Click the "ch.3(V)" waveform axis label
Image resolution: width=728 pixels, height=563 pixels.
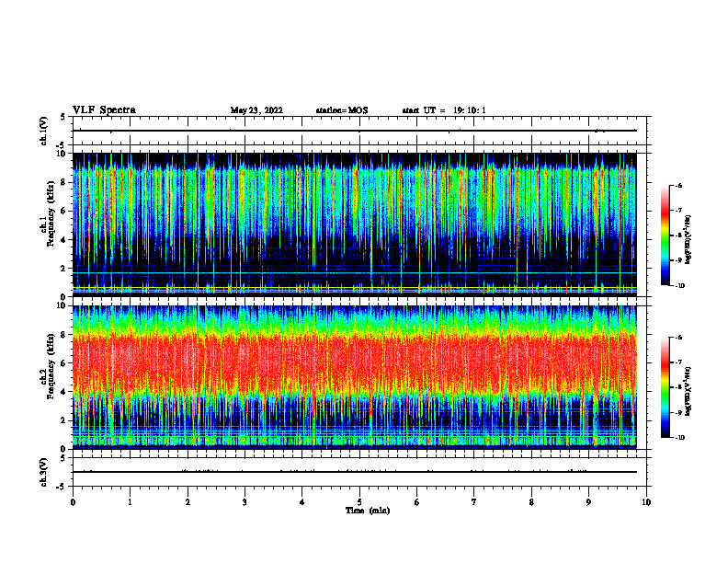click(x=44, y=472)
